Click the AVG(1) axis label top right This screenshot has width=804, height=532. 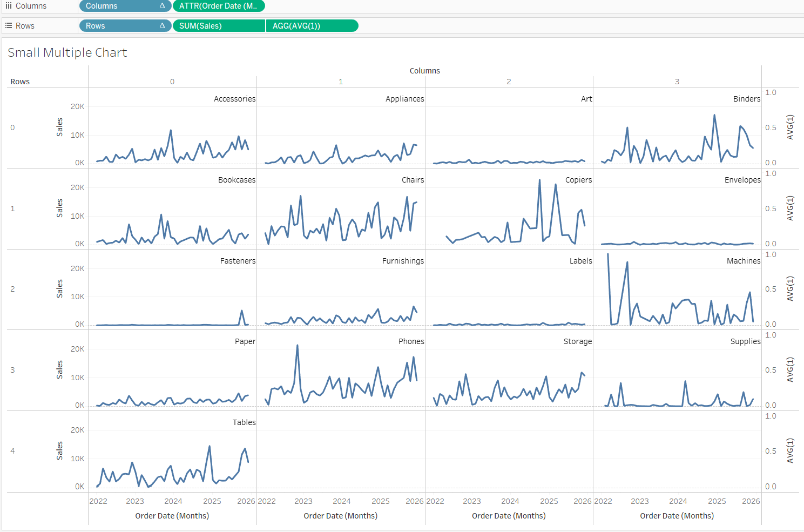(790, 127)
